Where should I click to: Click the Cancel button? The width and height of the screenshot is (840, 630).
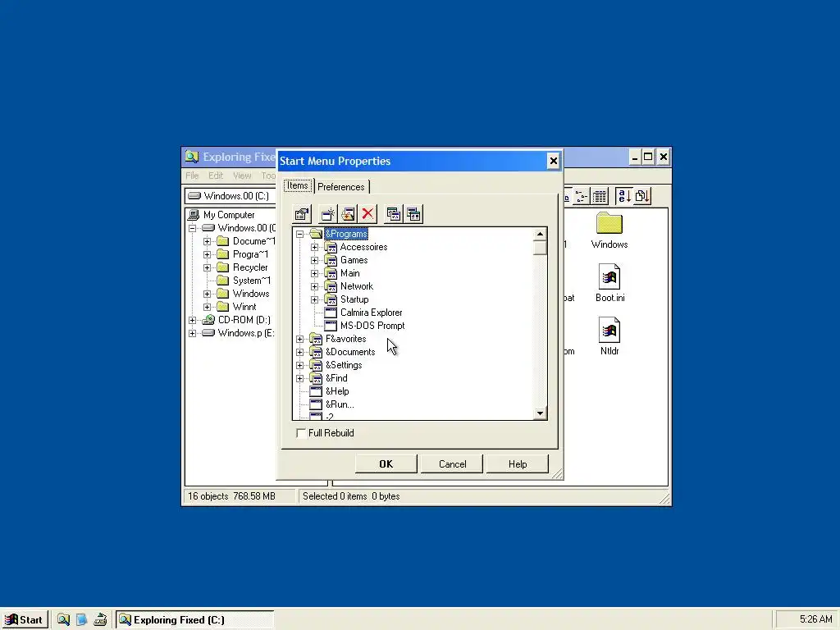(x=452, y=464)
